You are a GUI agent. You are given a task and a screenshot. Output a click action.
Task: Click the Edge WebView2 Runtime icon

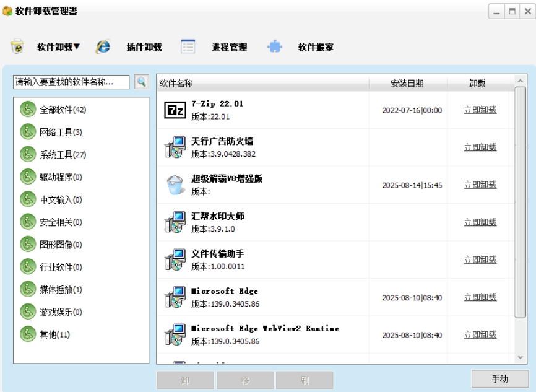pyautogui.click(x=175, y=334)
